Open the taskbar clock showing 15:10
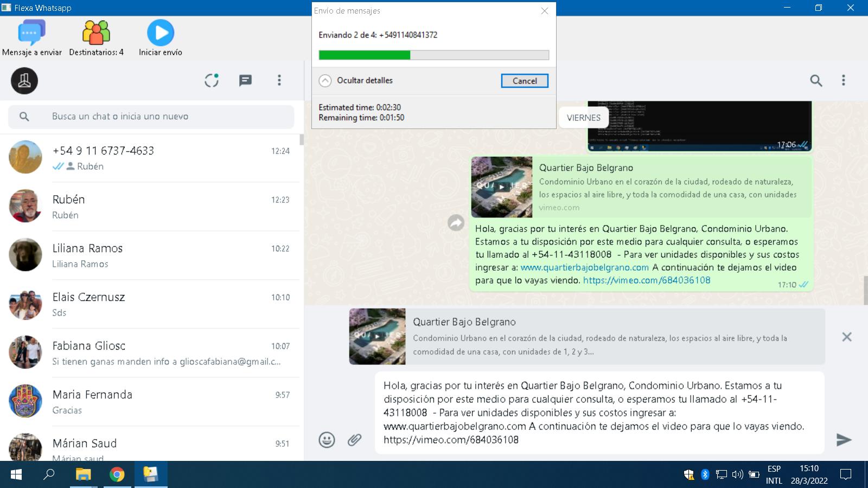Image resolution: width=868 pixels, height=488 pixels. click(809, 474)
